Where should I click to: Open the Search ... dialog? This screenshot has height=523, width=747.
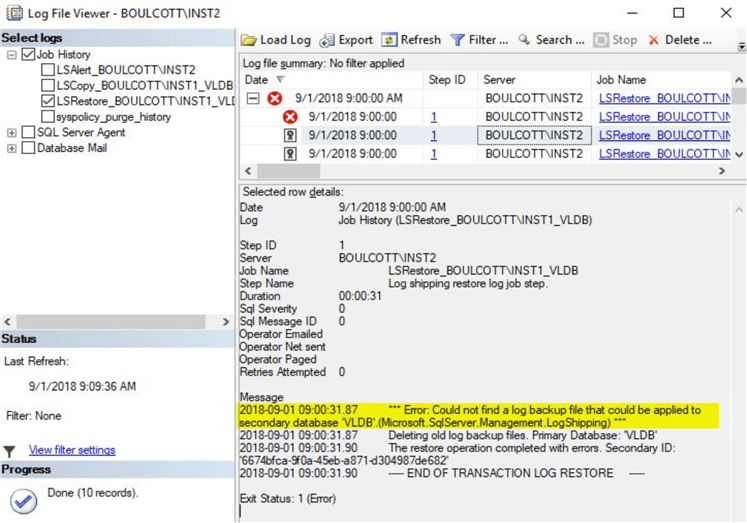click(x=560, y=40)
